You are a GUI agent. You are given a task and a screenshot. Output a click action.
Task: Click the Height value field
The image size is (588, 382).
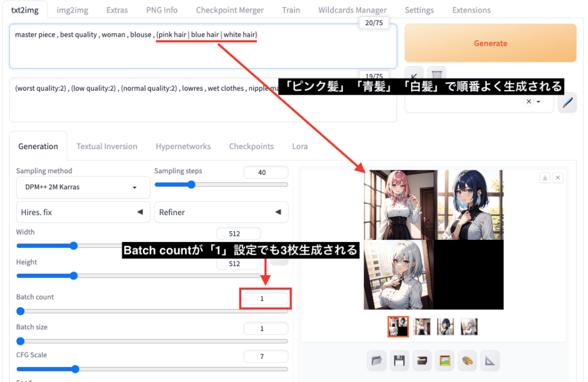(x=238, y=263)
